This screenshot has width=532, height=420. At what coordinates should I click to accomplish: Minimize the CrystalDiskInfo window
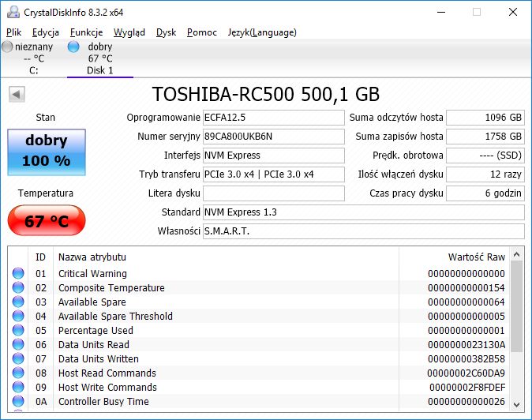(441, 12)
